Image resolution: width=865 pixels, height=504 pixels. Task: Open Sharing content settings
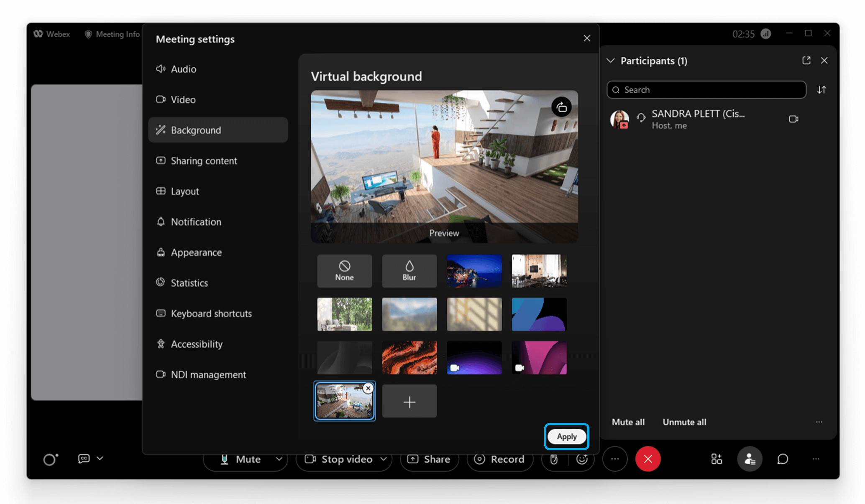[x=218, y=160]
